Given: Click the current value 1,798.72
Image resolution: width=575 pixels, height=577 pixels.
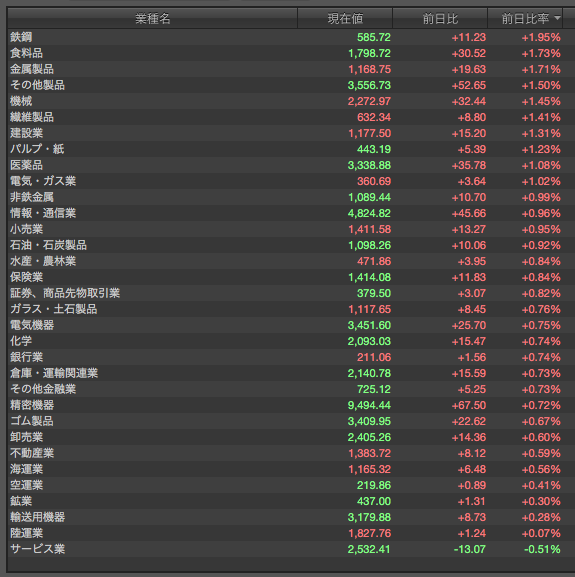Looking at the screenshot, I should pyautogui.click(x=369, y=54).
